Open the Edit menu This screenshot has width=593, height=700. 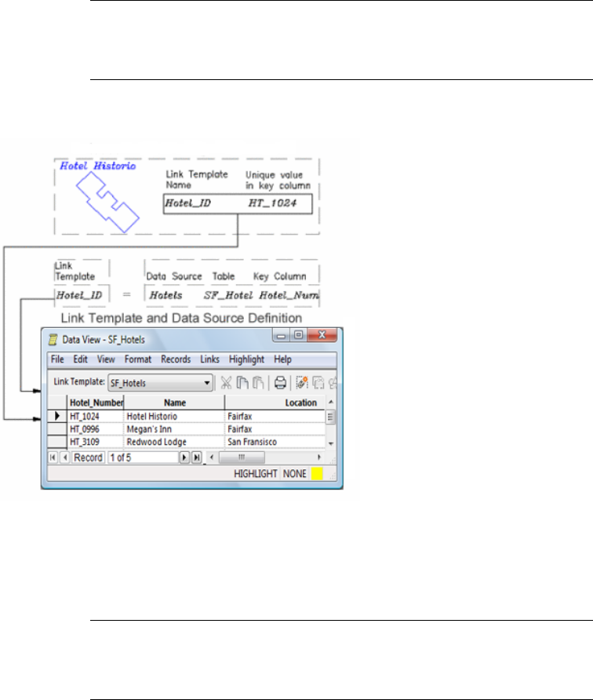[x=80, y=359]
